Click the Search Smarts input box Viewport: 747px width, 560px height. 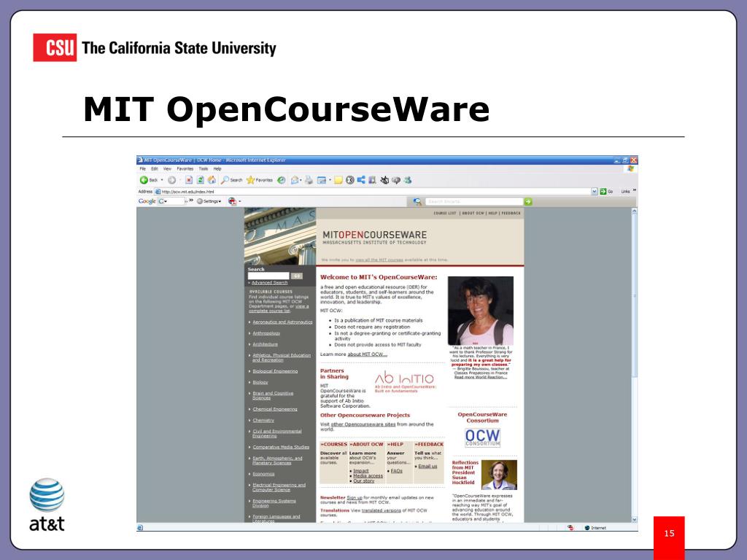point(473,201)
